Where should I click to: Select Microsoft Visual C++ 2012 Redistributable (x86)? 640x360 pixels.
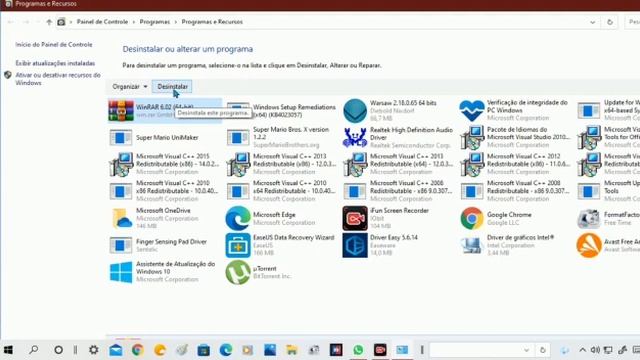point(516,164)
